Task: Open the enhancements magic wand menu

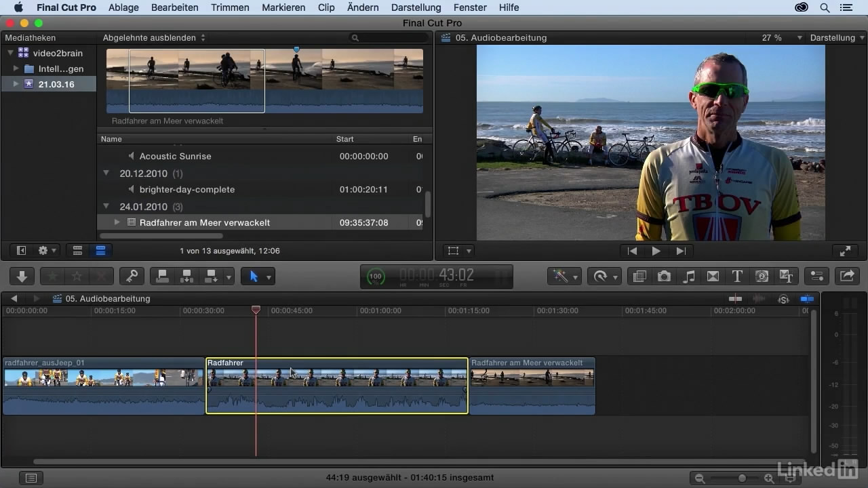Action: click(x=564, y=277)
